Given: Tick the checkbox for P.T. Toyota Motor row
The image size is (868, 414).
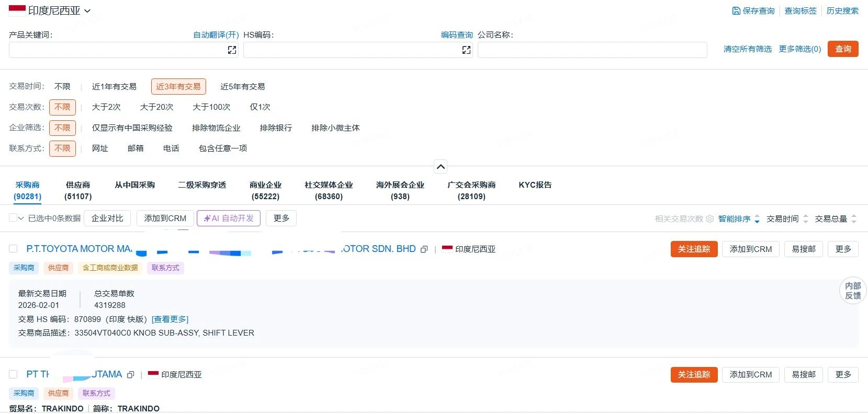Looking at the screenshot, I should coord(14,249).
